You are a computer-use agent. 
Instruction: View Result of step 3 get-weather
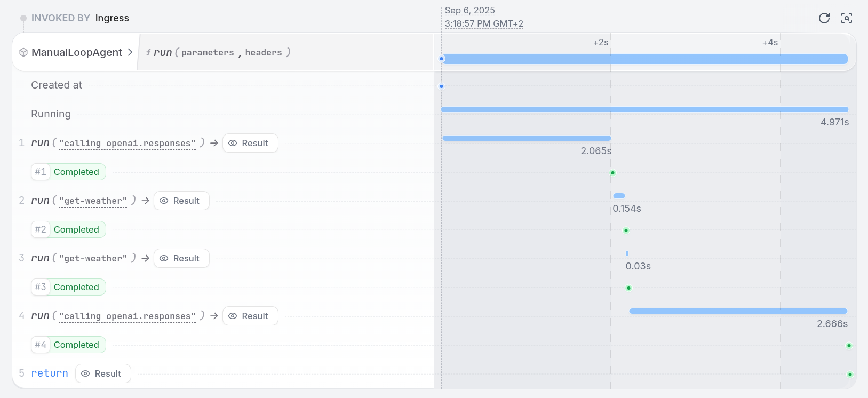point(181,258)
